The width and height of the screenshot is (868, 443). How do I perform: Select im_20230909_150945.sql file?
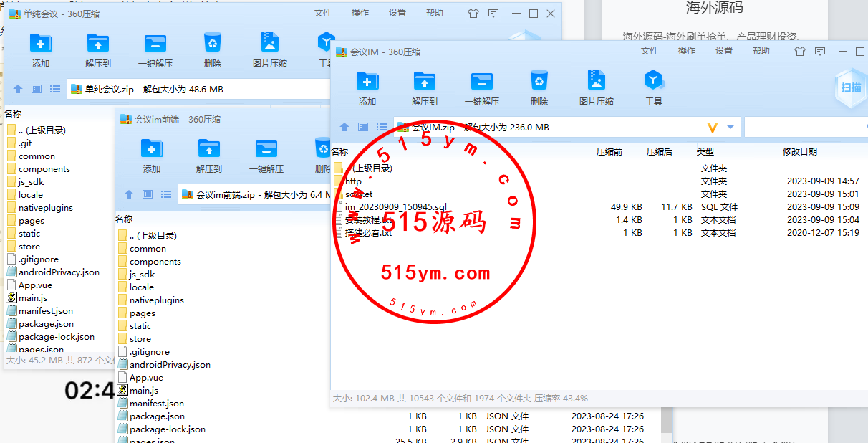pos(395,207)
